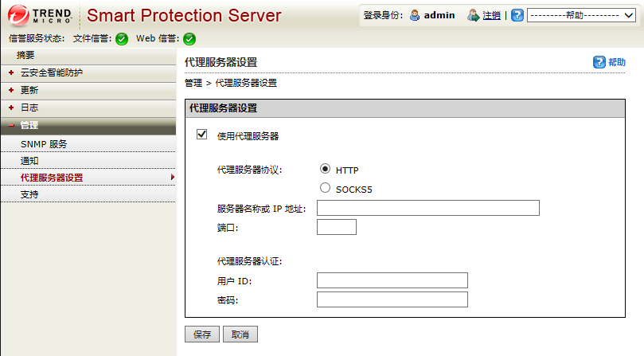Click the 保存 button

tap(201, 334)
